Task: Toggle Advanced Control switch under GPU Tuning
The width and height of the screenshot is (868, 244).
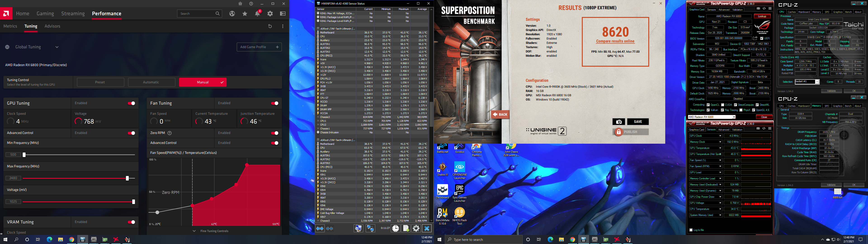Action: point(131,133)
